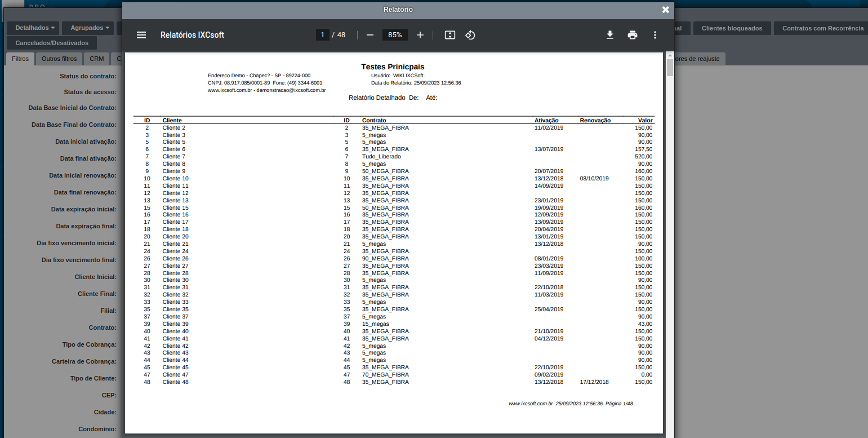This screenshot has height=438, width=868.
Task: Click the PDF vertical scrollbar thumb
Action: pyautogui.click(x=670, y=67)
